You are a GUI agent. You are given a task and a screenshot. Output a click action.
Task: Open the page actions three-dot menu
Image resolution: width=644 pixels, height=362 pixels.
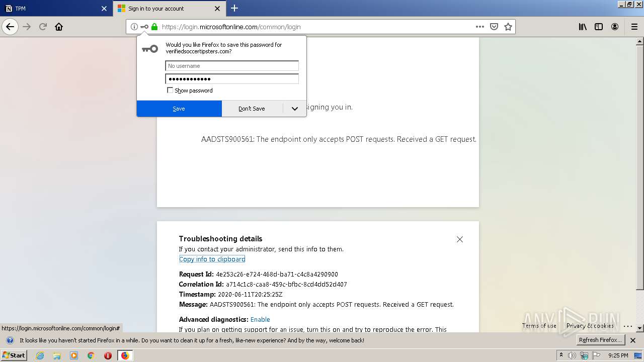[x=480, y=27]
